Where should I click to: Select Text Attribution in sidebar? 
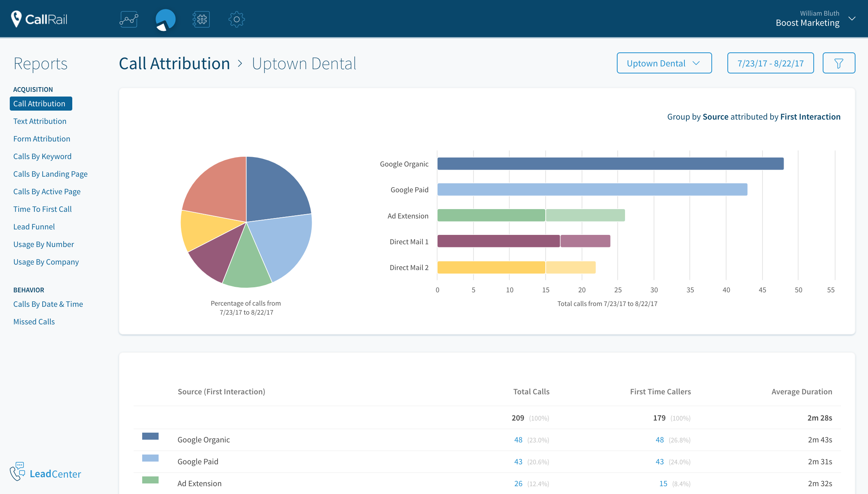40,121
